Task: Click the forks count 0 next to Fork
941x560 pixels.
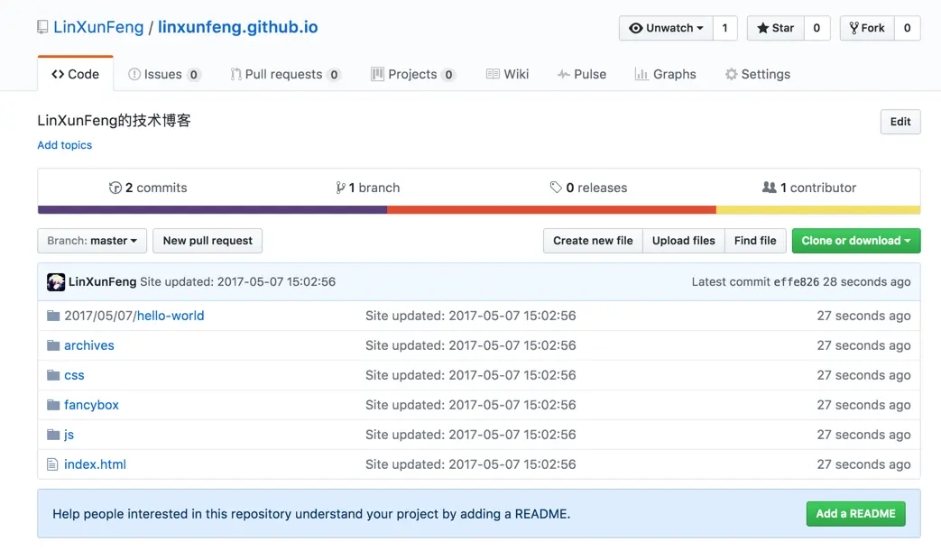Action: click(x=908, y=28)
